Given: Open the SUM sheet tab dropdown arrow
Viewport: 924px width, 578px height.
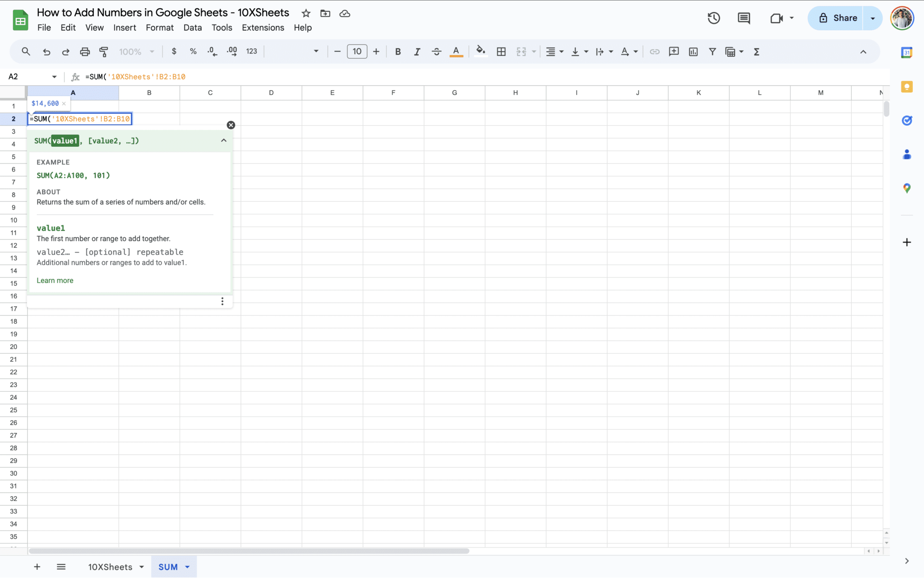Looking at the screenshot, I should (188, 567).
